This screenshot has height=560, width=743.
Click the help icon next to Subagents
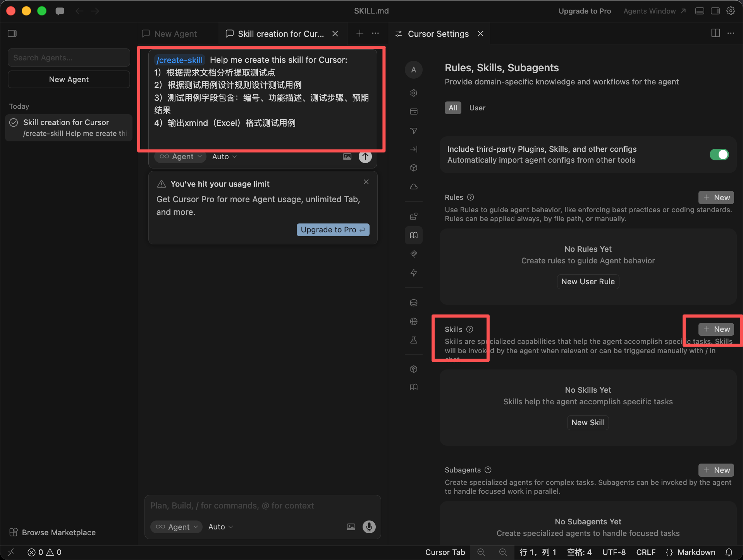(x=488, y=470)
